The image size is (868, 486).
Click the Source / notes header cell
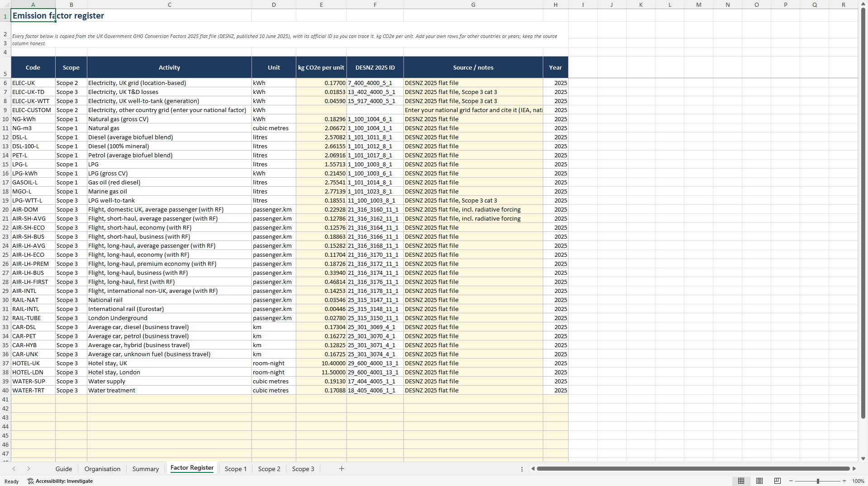pos(473,67)
